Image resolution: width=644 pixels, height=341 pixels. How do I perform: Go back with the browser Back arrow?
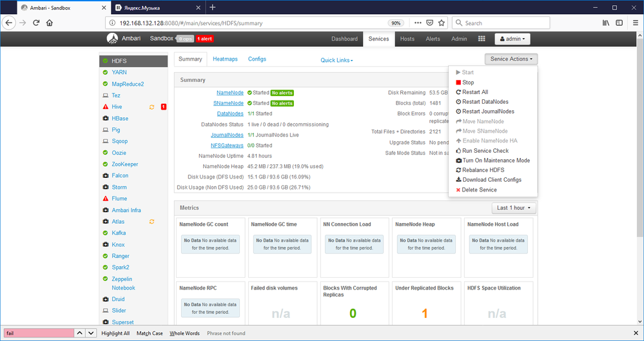pos(8,23)
